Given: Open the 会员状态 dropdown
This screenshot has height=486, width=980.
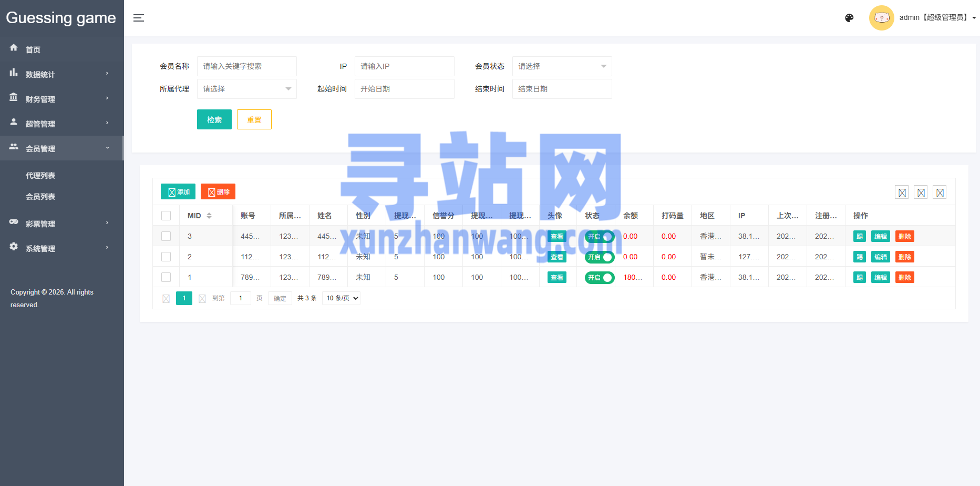Looking at the screenshot, I should pyautogui.click(x=562, y=66).
